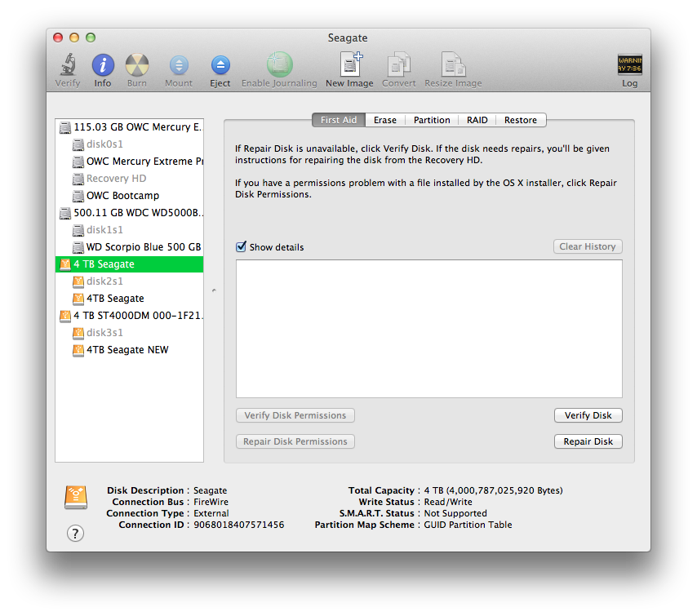Select the OWC Bootcamp volume
Viewport: 697px width, 616px height.
[x=129, y=196]
